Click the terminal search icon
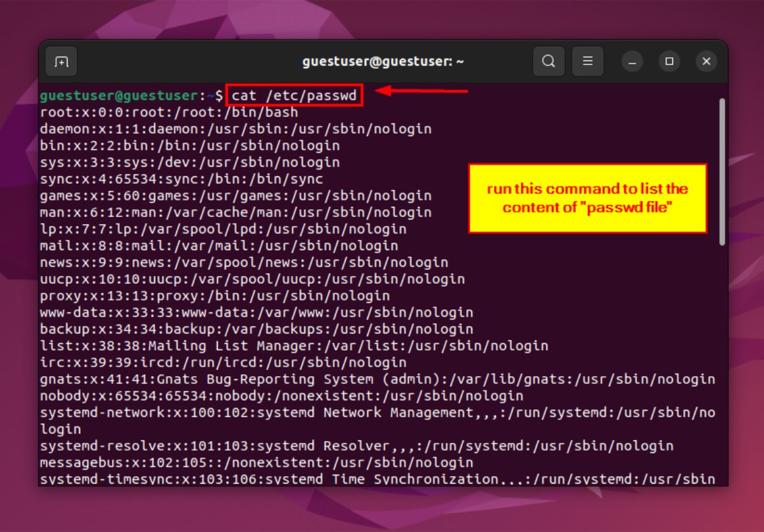Image resolution: width=764 pixels, height=532 pixels. point(548,62)
